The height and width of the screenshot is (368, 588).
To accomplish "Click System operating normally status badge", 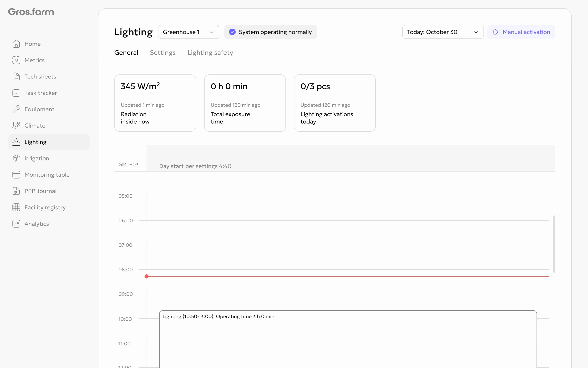I will pyautogui.click(x=271, y=32).
